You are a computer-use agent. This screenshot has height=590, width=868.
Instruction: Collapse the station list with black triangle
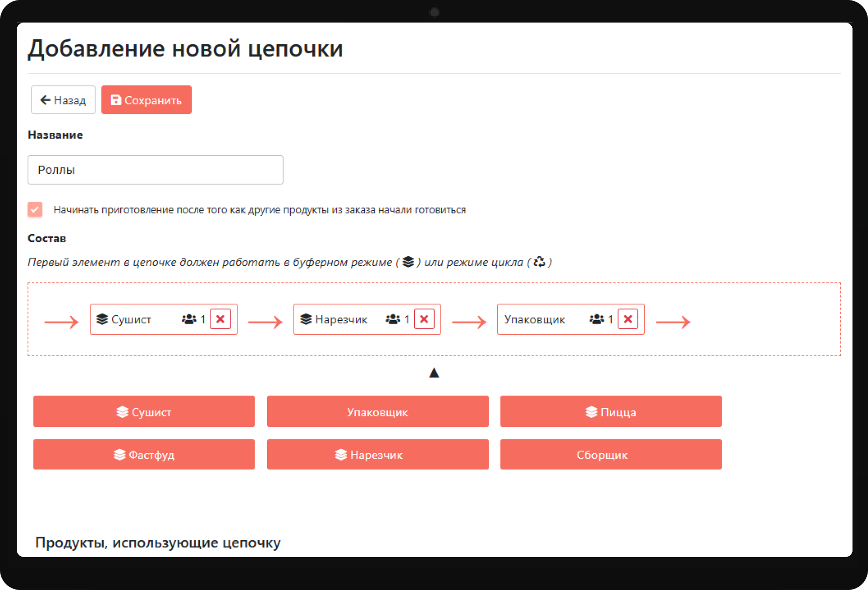click(434, 373)
